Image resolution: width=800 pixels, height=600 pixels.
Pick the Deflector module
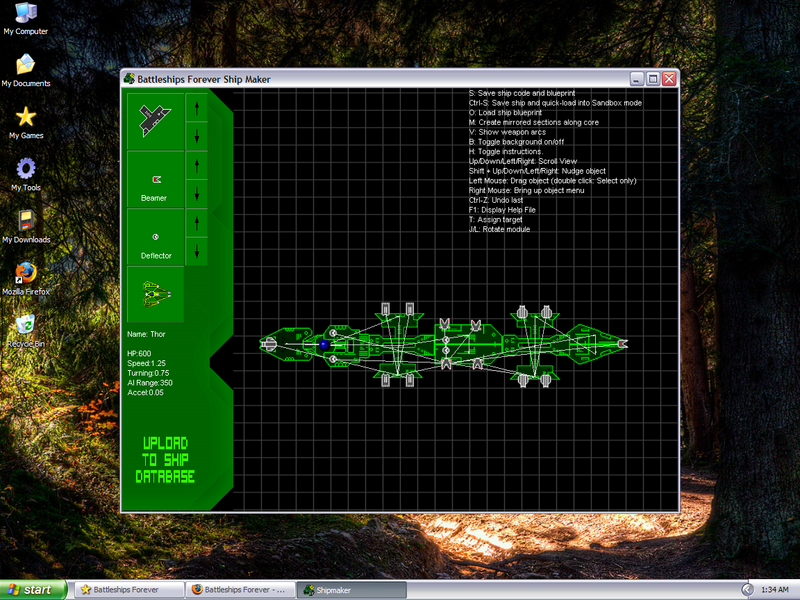[156, 237]
